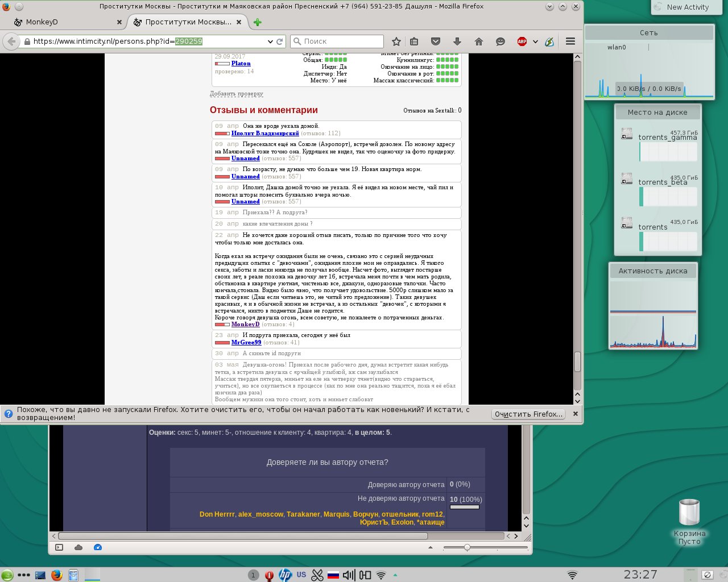Open the Корзина trash icon on desktop
728x582 pixels.
tap(689, 513)
